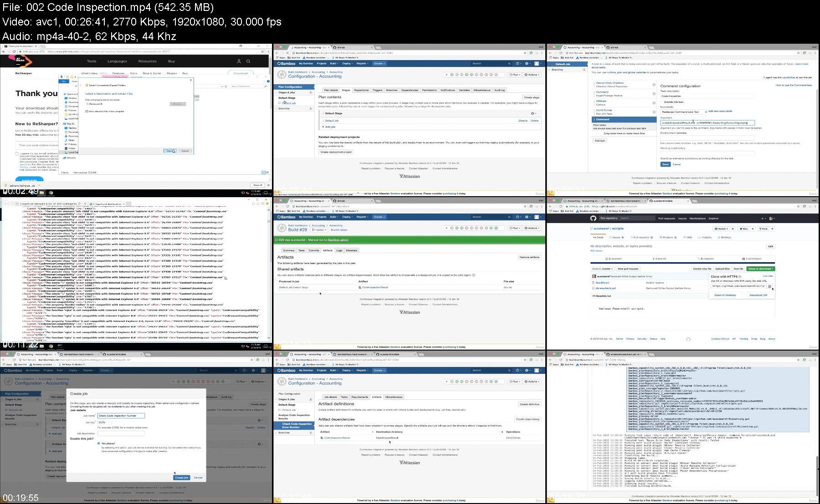Open Watch dropdown on GitHub repository

721,229
